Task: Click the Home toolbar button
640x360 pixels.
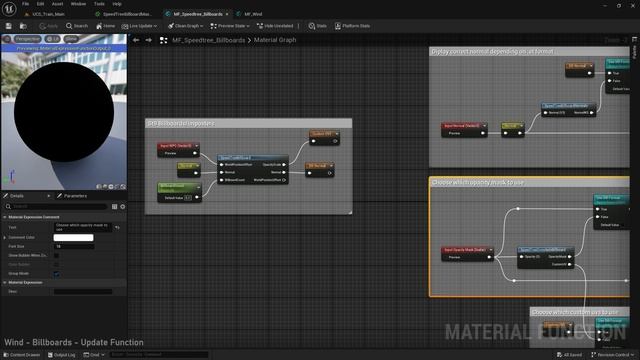Action: [x=105, y=26]
